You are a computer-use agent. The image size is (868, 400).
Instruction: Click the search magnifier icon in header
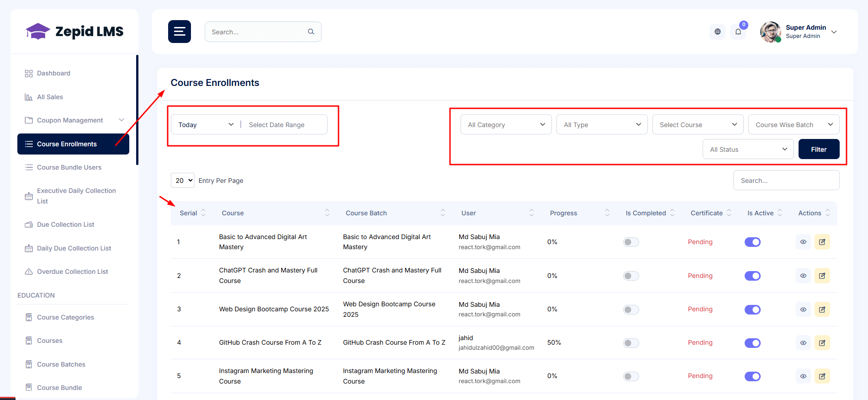pyautogui.click(x=311, y=32)
